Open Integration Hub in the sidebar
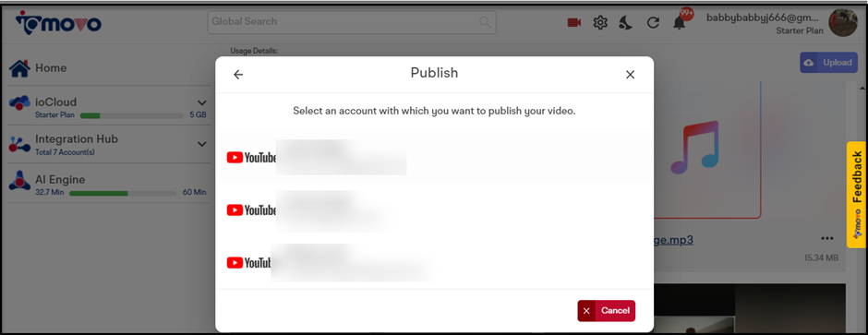Image resolution: width=868 pixels, height=335 pixels. [x=77, y=139]
